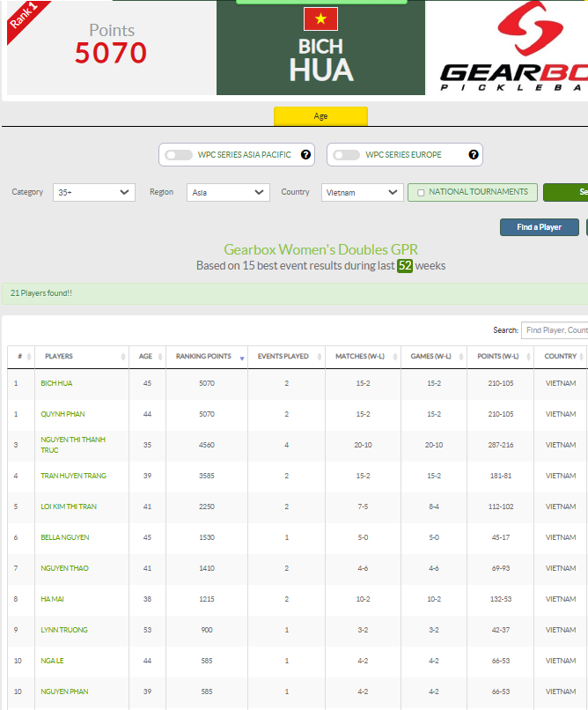
Task: Click points record 132-53 for Ha Mai
Action: point(501,599)
